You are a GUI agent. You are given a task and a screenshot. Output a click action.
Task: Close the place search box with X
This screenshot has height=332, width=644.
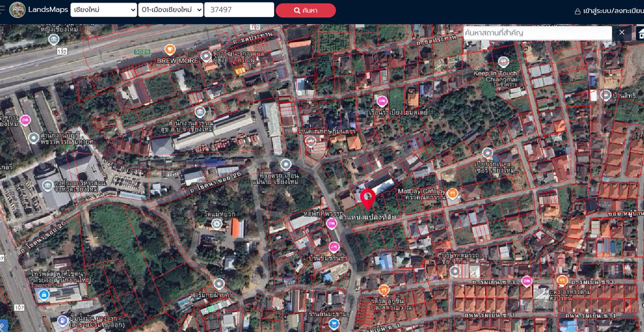click(x=622, y=33)
